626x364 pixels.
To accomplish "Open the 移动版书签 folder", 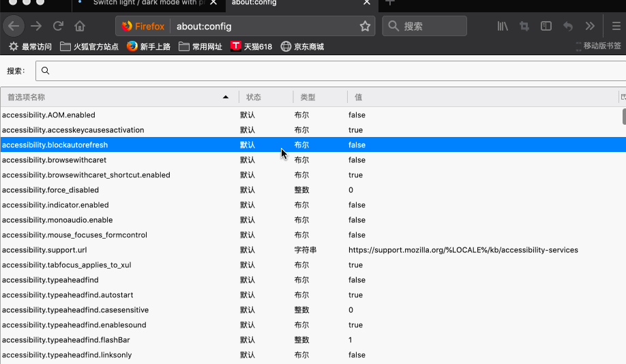I will click(x=599, y=46).
